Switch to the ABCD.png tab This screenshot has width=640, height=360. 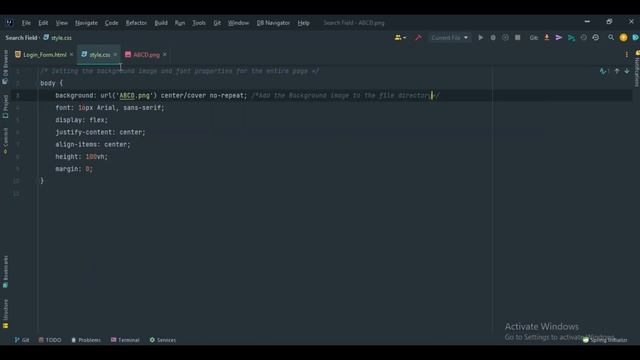pos(146,55)
